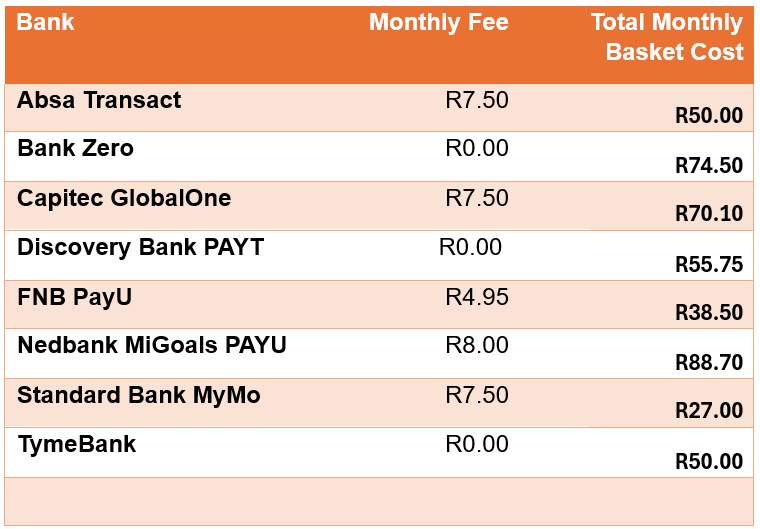Screen dimensions: 760x529
Task: Select the R88.70 total basket cost
Action: [x=709, y=362]
